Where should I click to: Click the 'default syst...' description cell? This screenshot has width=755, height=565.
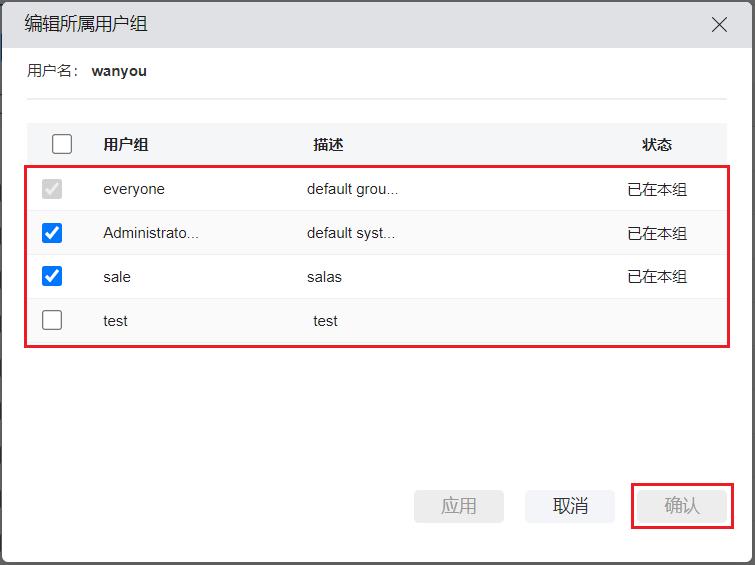click(x=351, y=233)
